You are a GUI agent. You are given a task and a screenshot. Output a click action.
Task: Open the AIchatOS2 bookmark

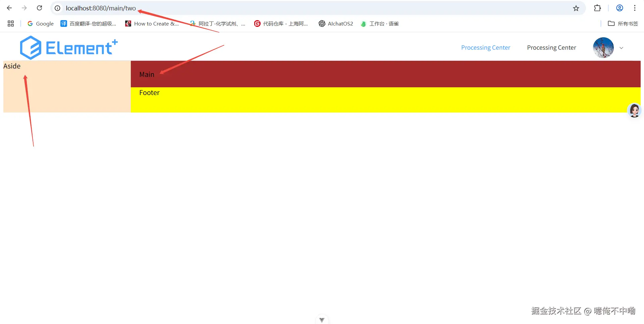336,24
